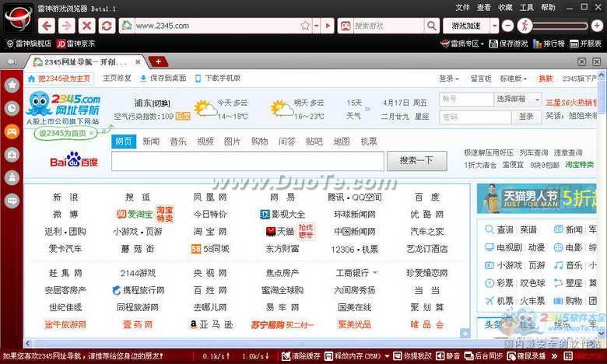Open the favorites star in the sidebar
The width and height of the screenshot is (607, 364).
click(x=12, y=85)
